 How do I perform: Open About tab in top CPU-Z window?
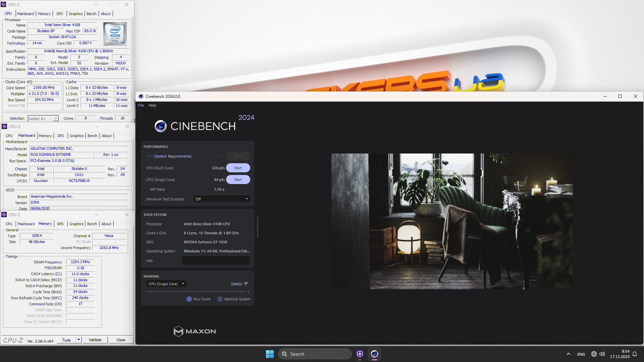(106, 14)
